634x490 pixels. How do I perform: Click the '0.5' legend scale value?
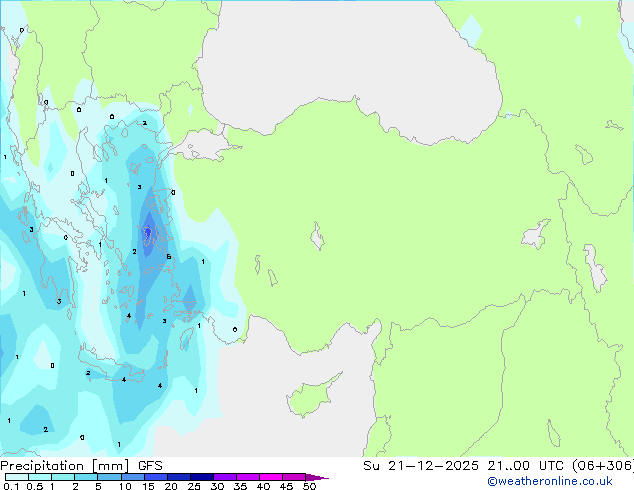coord(35,486)
